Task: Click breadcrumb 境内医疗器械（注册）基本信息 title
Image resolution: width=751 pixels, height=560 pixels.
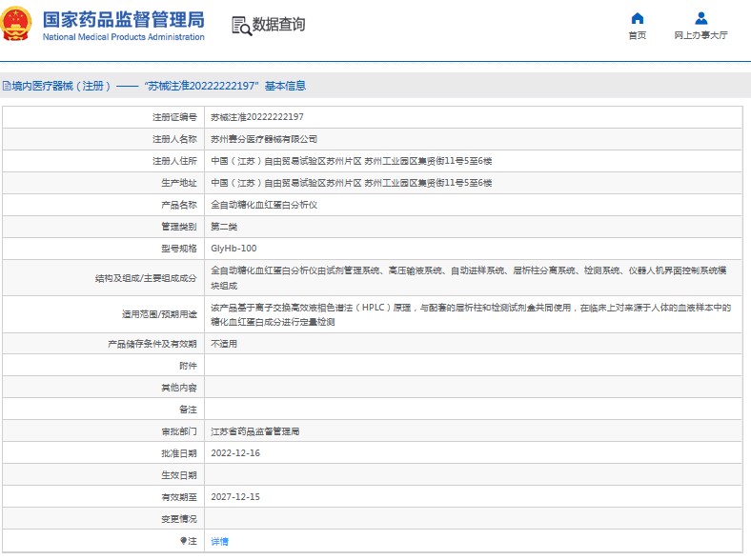Action: (x=158, y=86)
